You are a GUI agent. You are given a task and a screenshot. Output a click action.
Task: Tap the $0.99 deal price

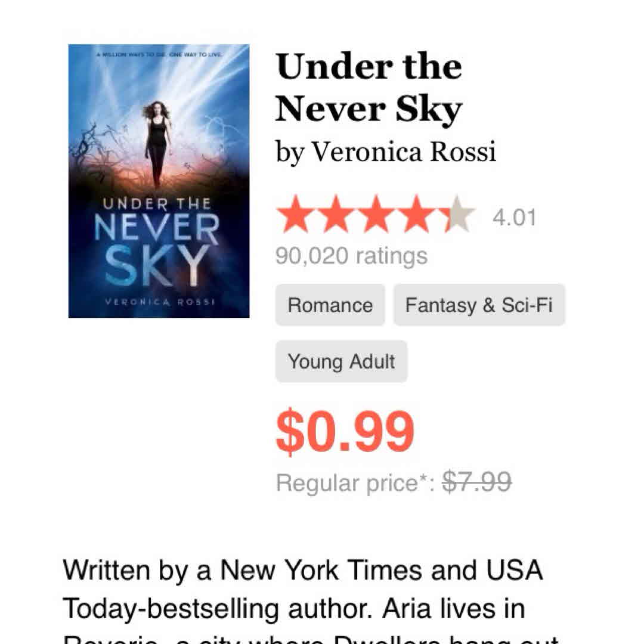pos(345,432)
